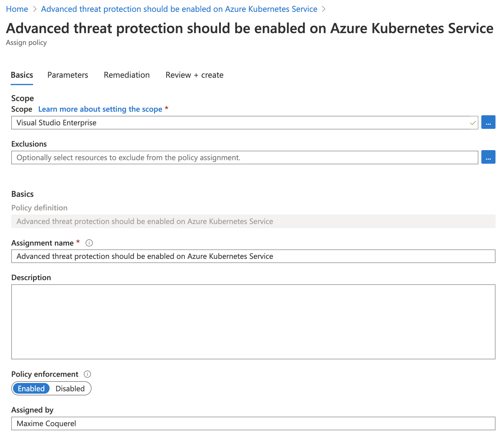This screenshot has height=448, width=502.
Task: Switch to the Parameters tab
Action: pos(68,75)
